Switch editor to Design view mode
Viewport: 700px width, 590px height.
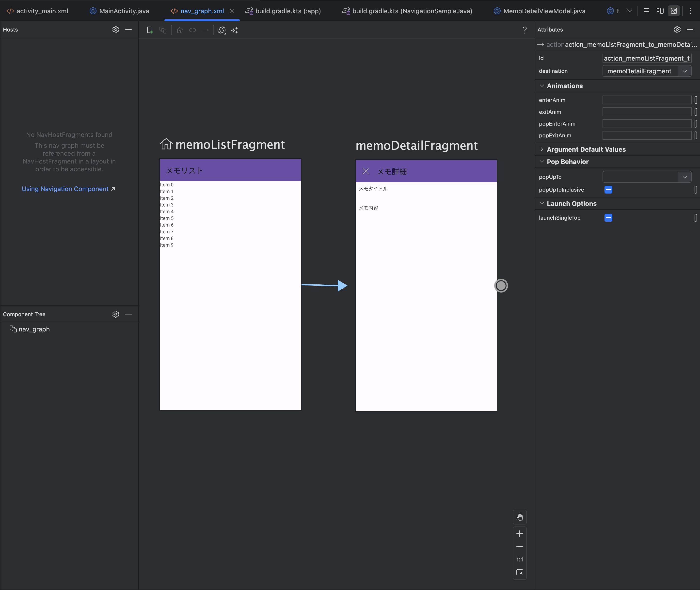674,11
